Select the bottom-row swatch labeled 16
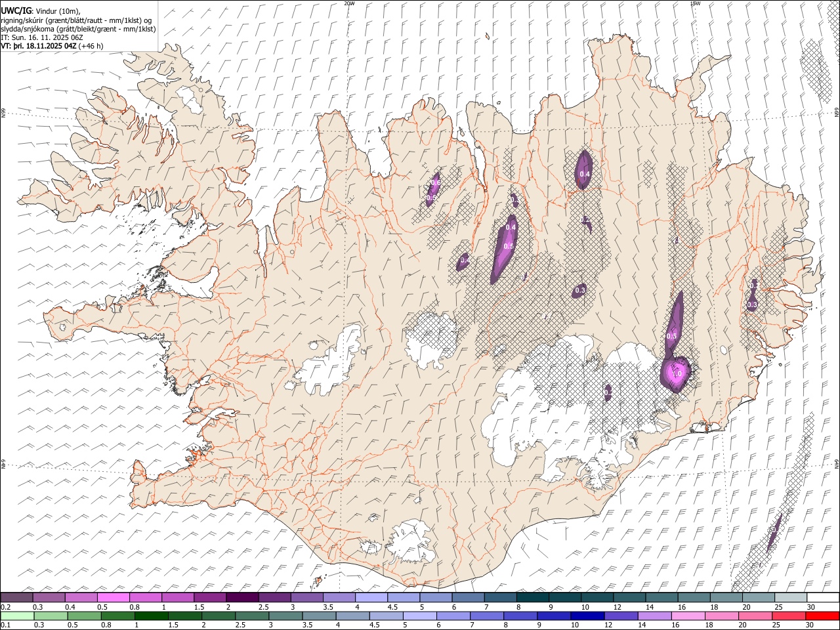Viewport: 840px width, 630px height. (x=687, y=616)
